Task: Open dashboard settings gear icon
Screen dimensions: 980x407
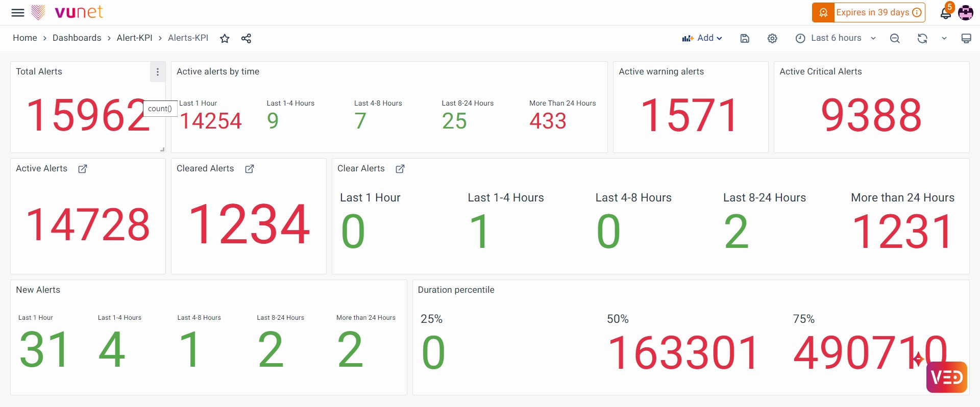Action: (x=772, y=38)
